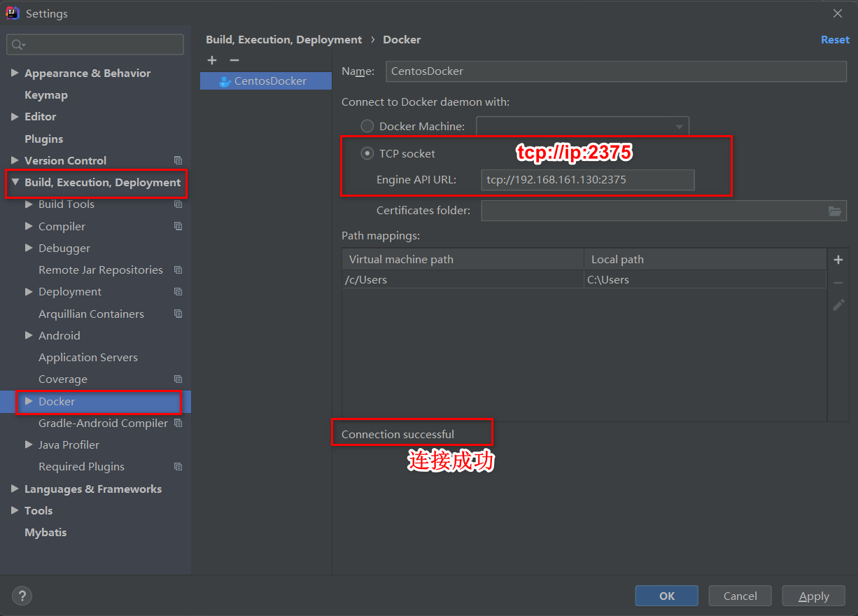The image size is (858, 616).
Task: Collapse Build, Execution, Deployment section
Action: [x=15, y=182]
